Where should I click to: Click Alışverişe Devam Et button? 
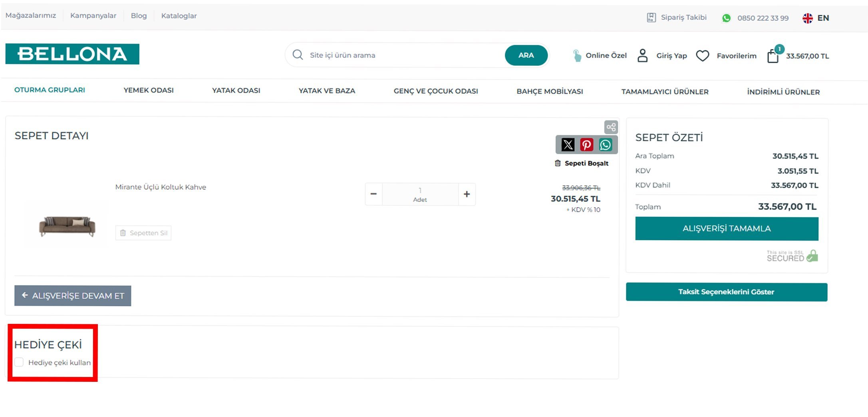[73, 296]
